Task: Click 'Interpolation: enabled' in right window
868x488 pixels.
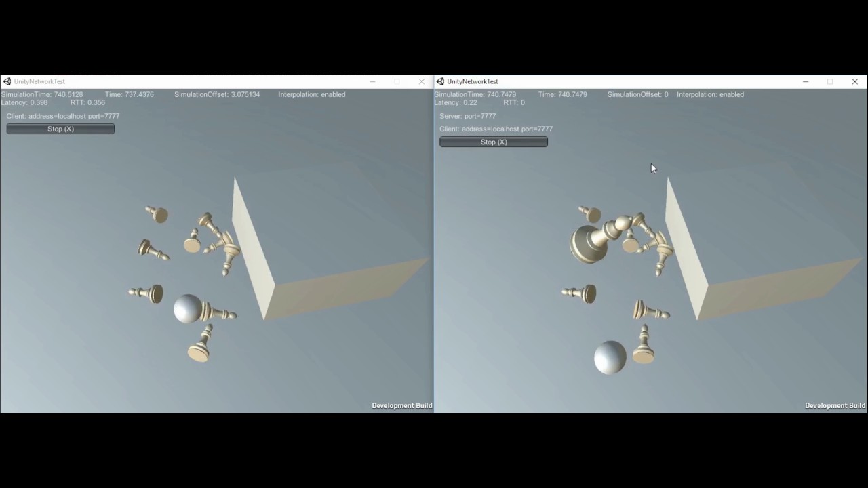Action: point(710,94)
